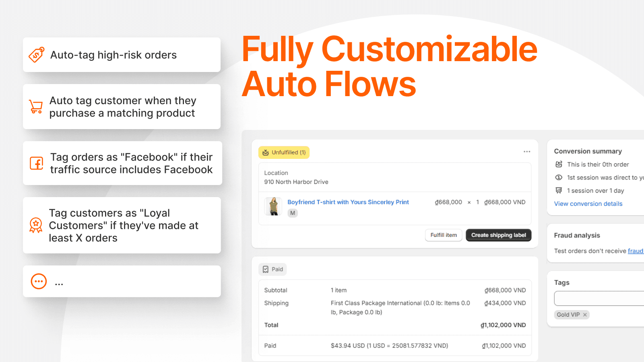Select the shopping cart icon for customer tagging
The width and height of the screenshot is (644, 362).
point(36,107)
